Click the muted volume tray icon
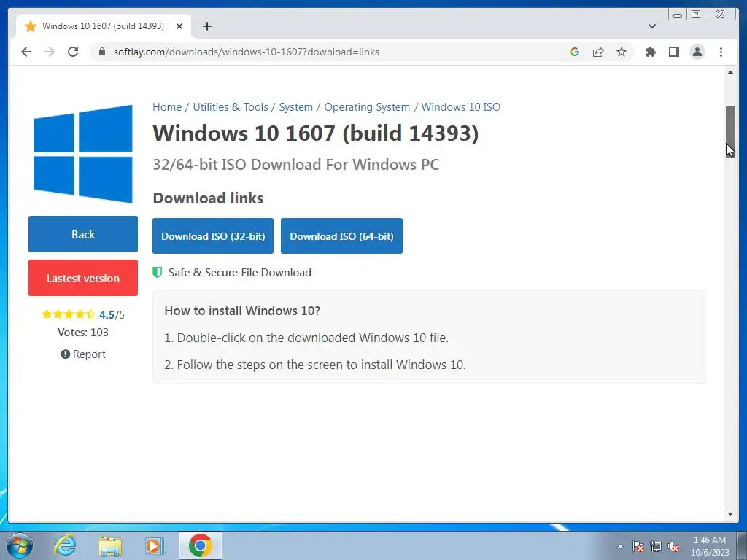Image resolution: width=747 pixels, height=560 pixels. point(673,546)
